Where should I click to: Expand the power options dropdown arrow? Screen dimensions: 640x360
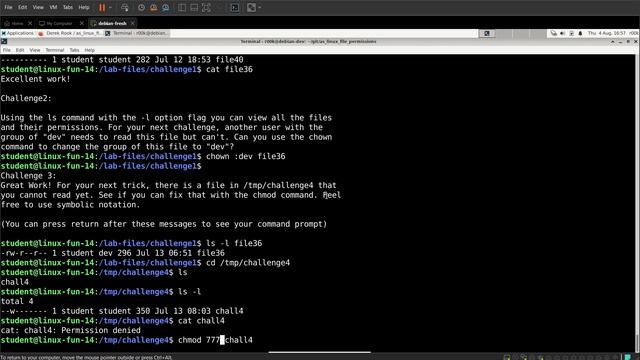(x=110, y=7)
